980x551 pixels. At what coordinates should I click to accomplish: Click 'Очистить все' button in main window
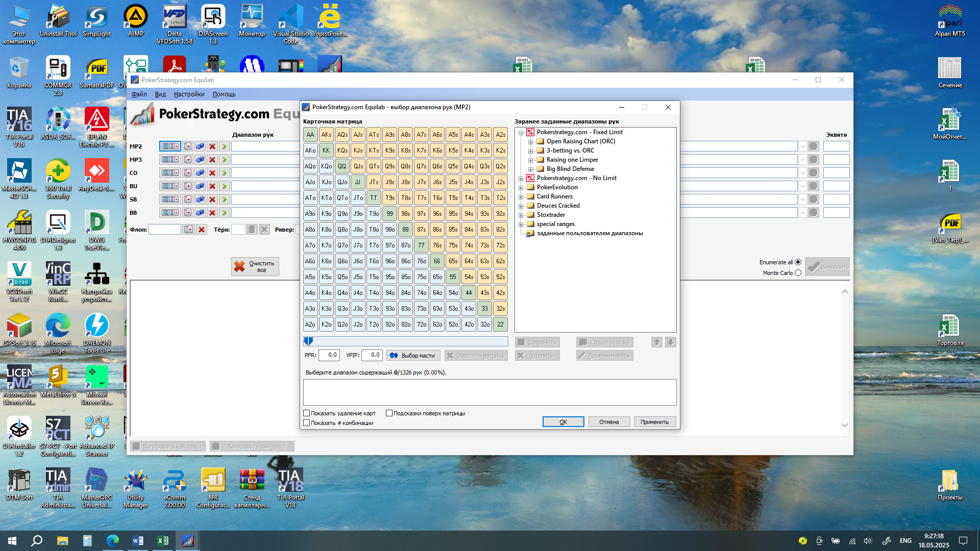click(x=255, y=266)
